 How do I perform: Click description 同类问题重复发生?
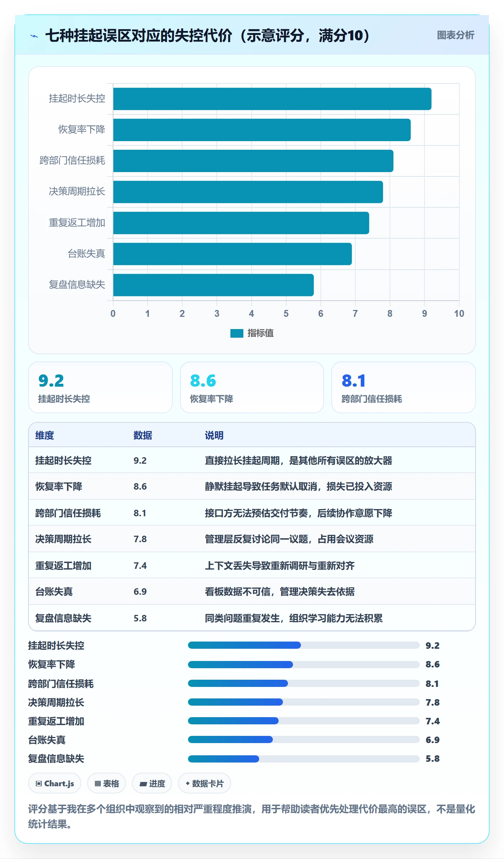[x=242, y=618]
